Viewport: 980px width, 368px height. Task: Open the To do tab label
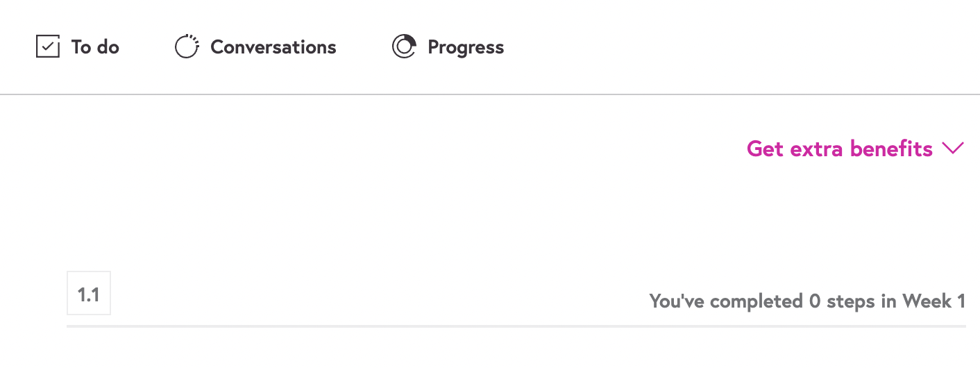(95, 47)
